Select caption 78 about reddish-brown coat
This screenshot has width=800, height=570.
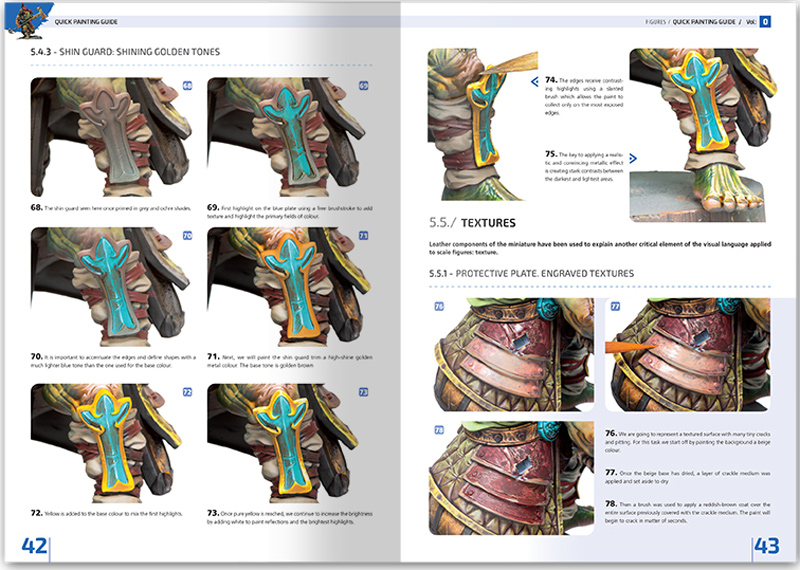point(688,512)
